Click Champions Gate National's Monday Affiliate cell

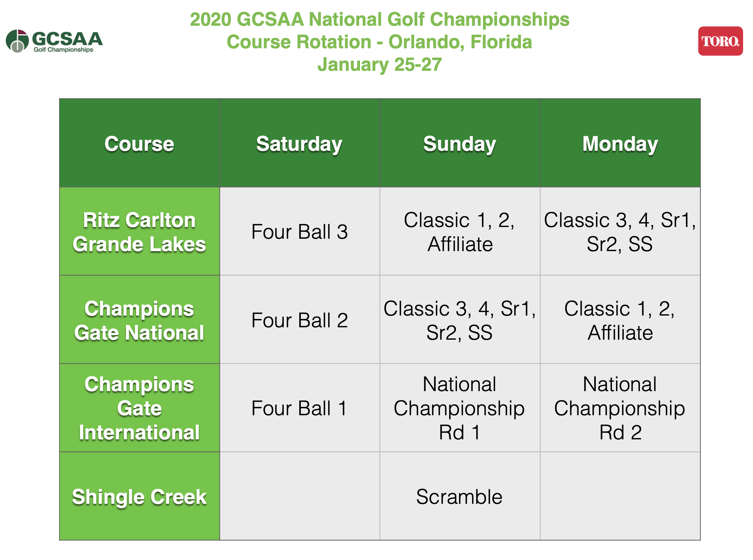pos(620,320)
